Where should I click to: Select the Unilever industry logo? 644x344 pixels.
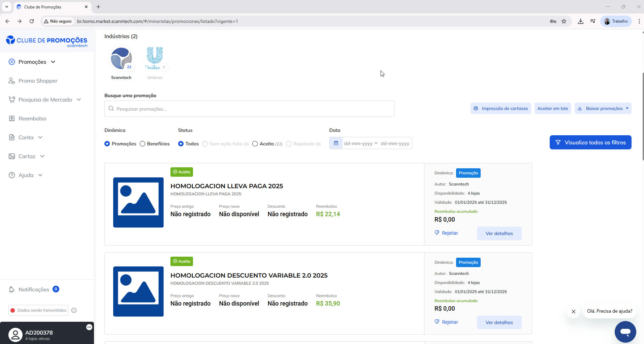pos(155,58)
